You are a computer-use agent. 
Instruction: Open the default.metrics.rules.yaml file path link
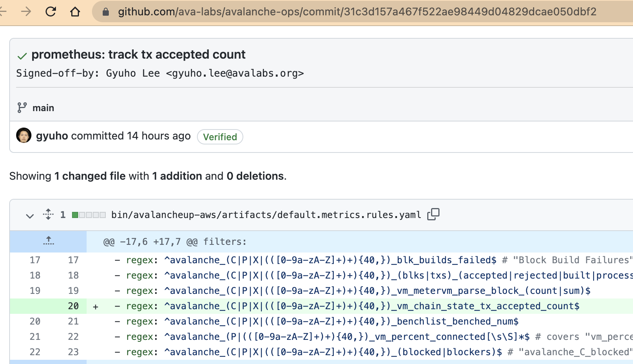pos(266,215)
